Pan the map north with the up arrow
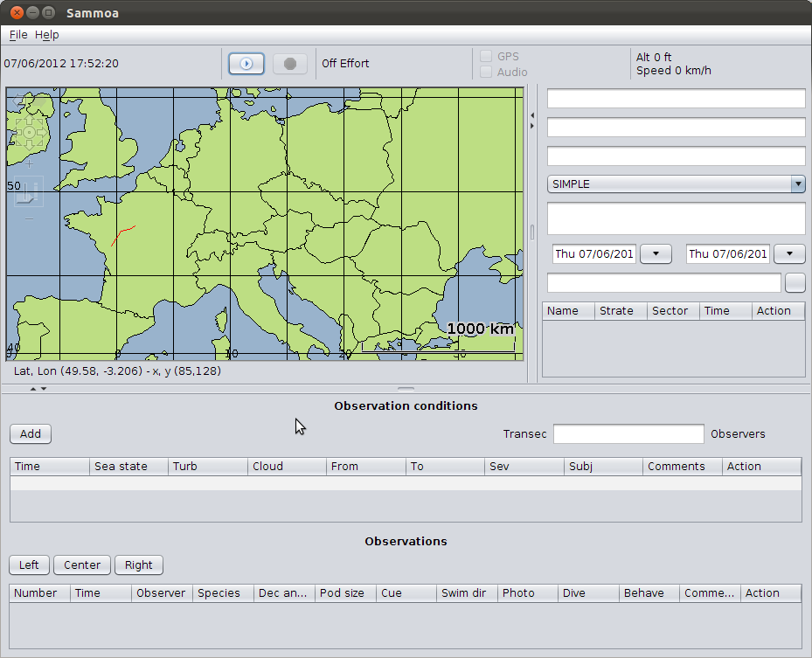This screenshot has height=658, width=812. (30, 120)
